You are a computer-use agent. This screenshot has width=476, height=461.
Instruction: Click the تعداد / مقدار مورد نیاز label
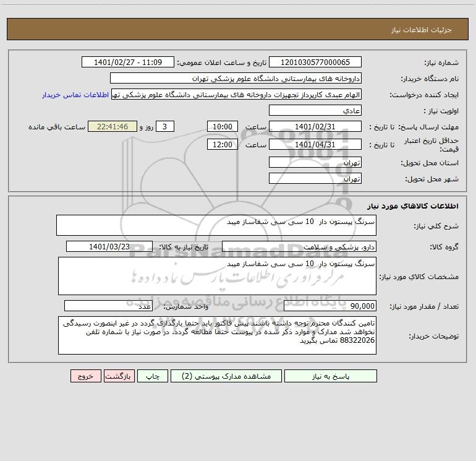click(424, 307)
